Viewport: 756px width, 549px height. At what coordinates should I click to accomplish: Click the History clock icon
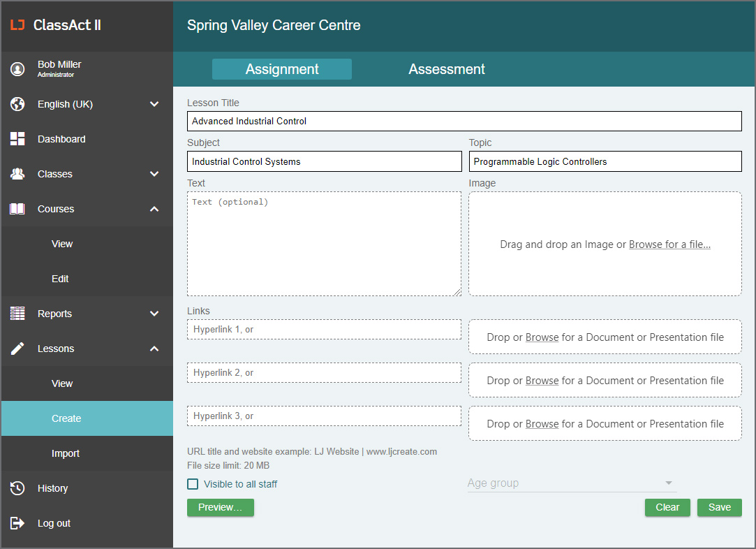click(17, 488)
